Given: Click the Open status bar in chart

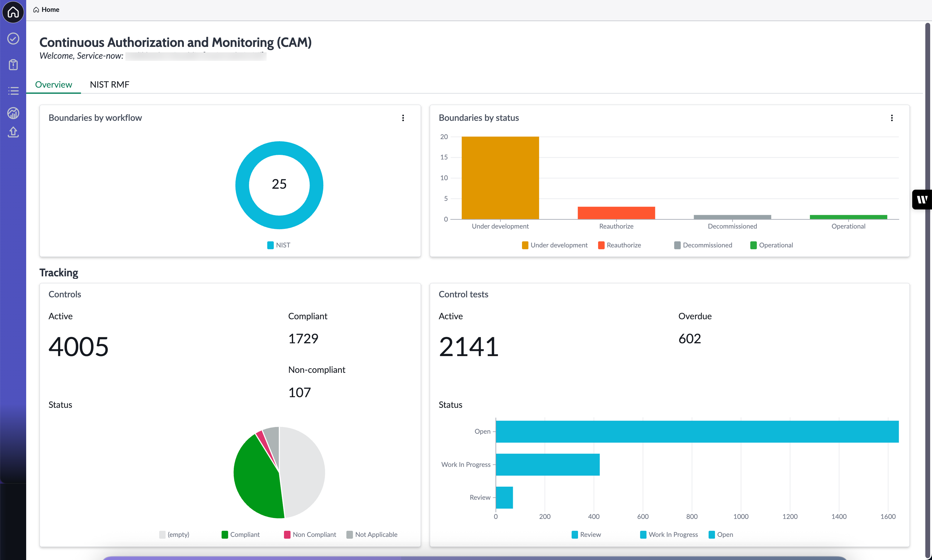Looking at the screenshot, I should 697,431.
